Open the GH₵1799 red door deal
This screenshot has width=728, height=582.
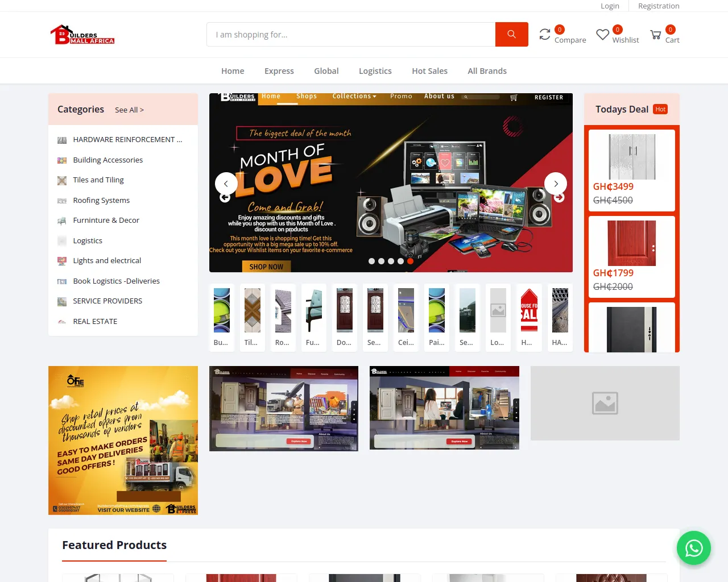pyautogui.click(x=632, y=257)
